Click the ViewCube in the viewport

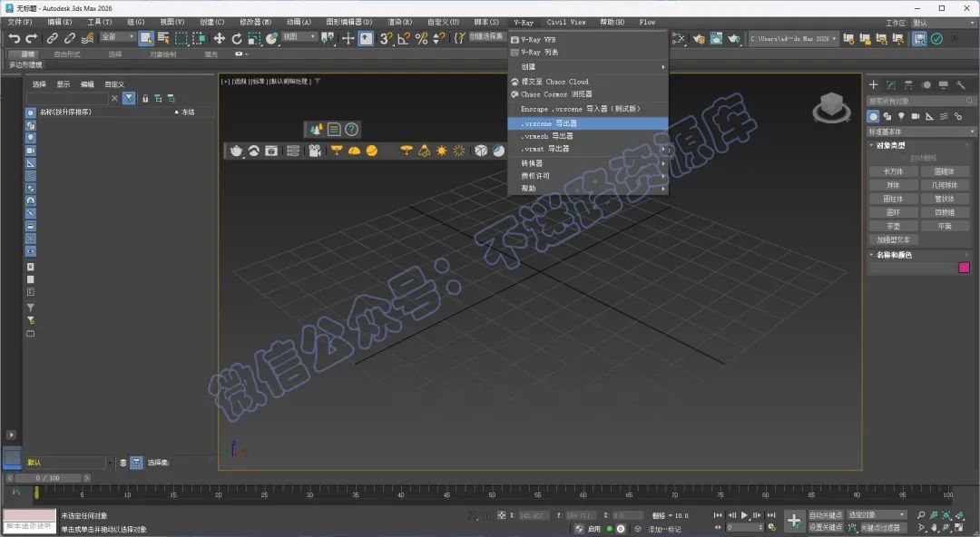click(x=831, y=107)
